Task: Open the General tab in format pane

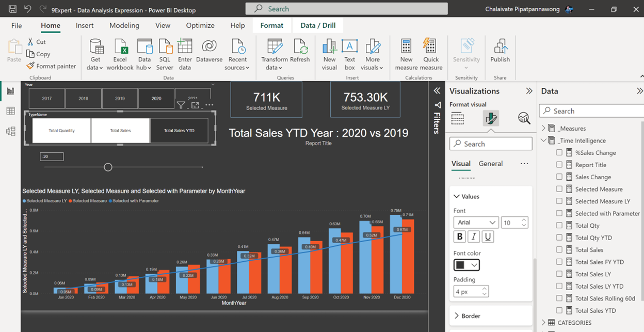Action: pyautogui.click(x=490, y=164)
